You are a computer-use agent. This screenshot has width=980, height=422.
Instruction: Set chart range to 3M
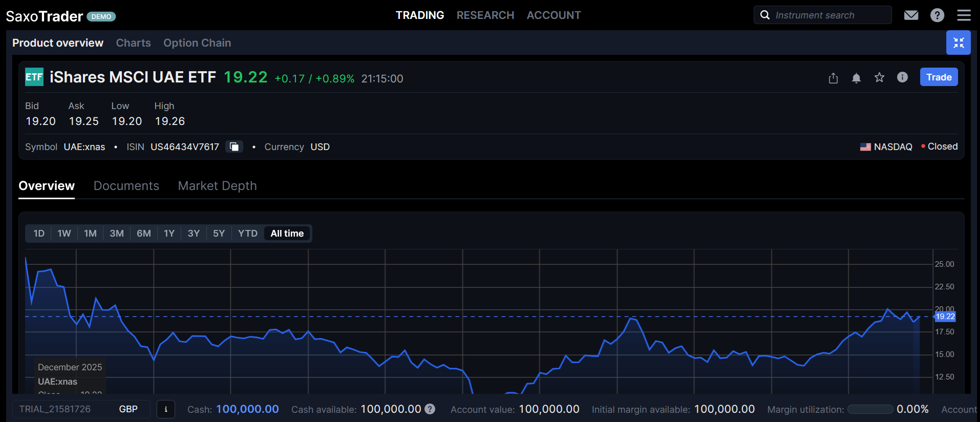(117, 234)
